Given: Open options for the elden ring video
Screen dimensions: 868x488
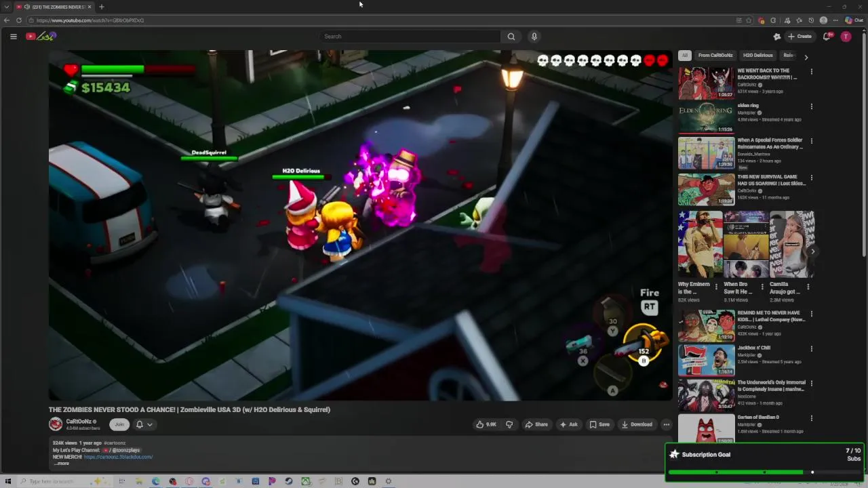Looking at the screenshot, I should point(811,106).
